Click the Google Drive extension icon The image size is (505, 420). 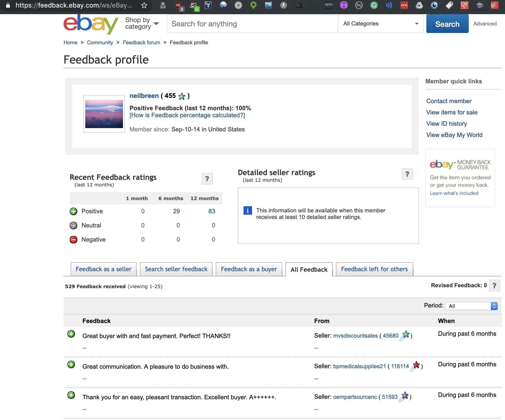coord(419,5)
